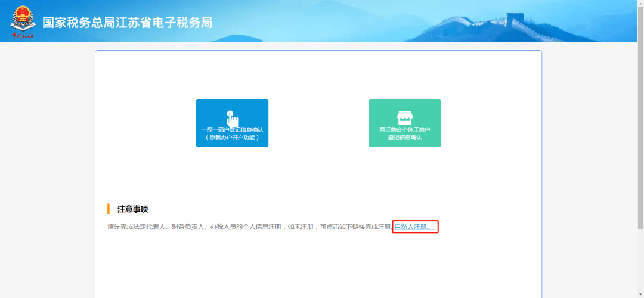Click the red 中国税务 calligraphy under the emblem

point(23,36)
